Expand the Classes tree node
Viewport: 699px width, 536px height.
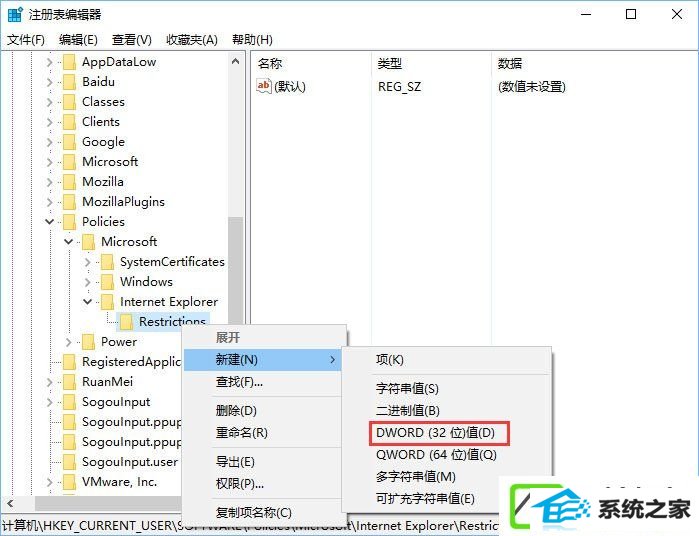click(x=49, y=102)
